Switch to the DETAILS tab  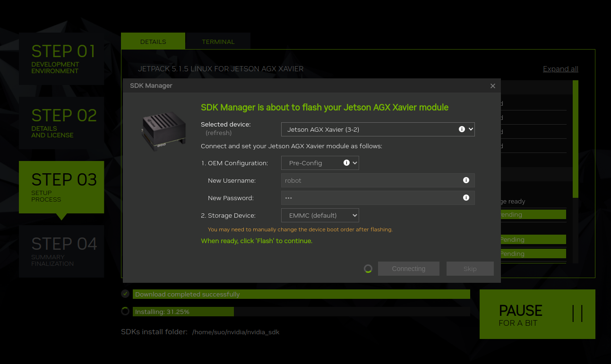(x=153, y=41)
